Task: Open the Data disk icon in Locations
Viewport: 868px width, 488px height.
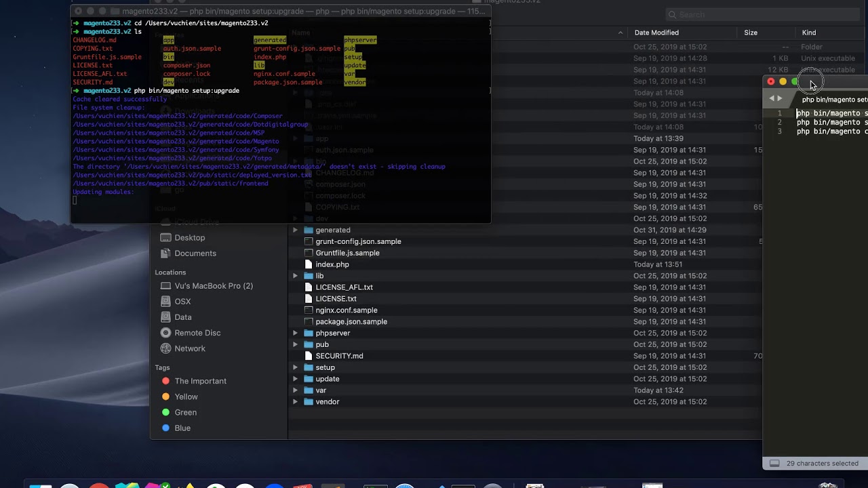Action: [x=165, y=317]
